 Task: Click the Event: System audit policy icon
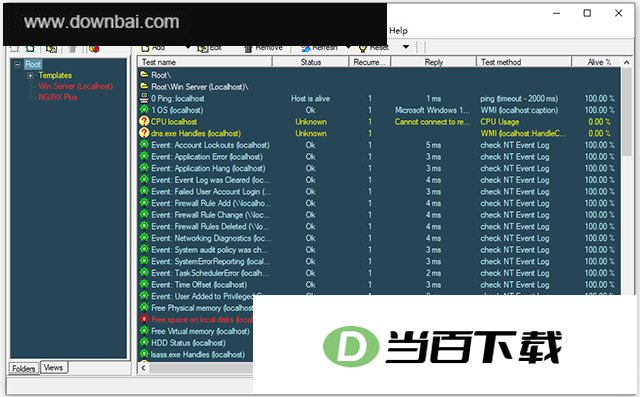(x=144, y=249)
